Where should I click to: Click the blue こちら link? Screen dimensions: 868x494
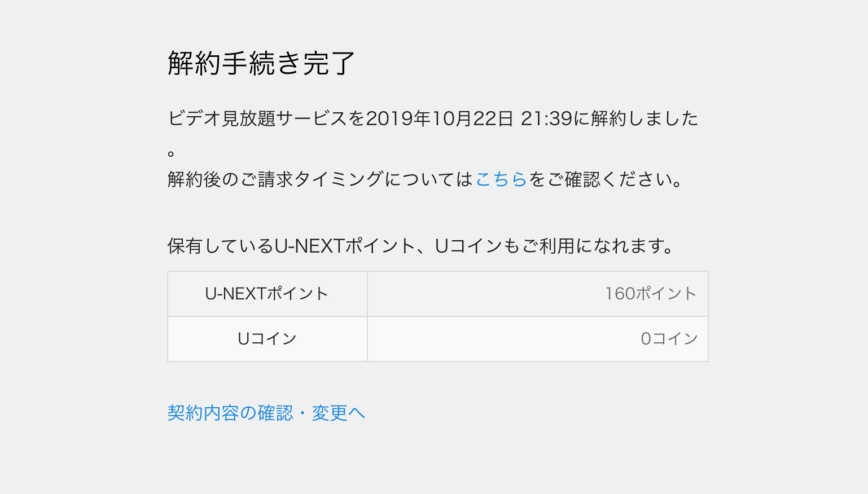click(501, 179)
